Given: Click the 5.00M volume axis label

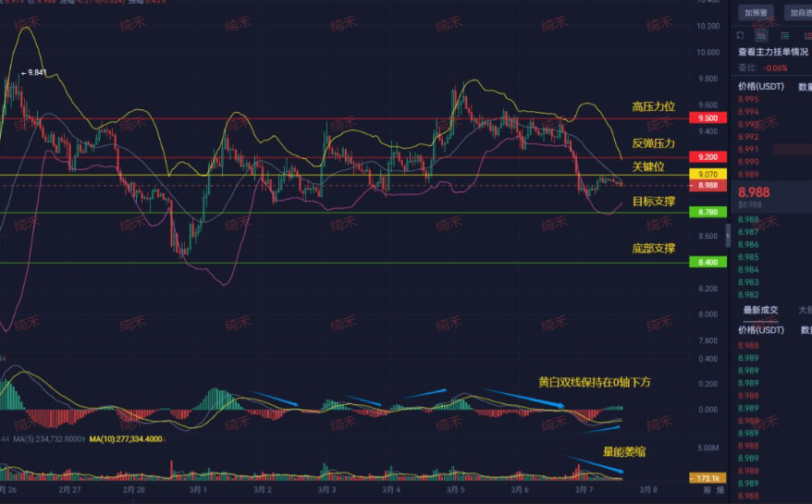Looking at the screenshot, I should 707,448.
